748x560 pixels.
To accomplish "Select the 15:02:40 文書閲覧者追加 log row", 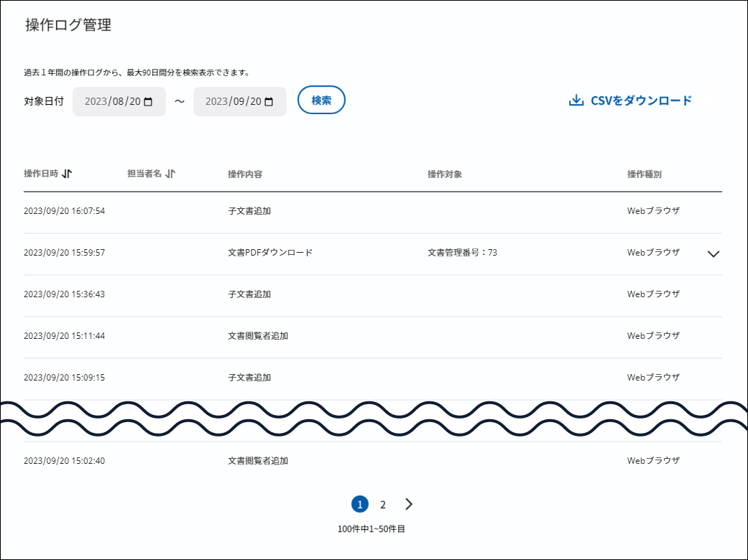I will click(372, 461).
